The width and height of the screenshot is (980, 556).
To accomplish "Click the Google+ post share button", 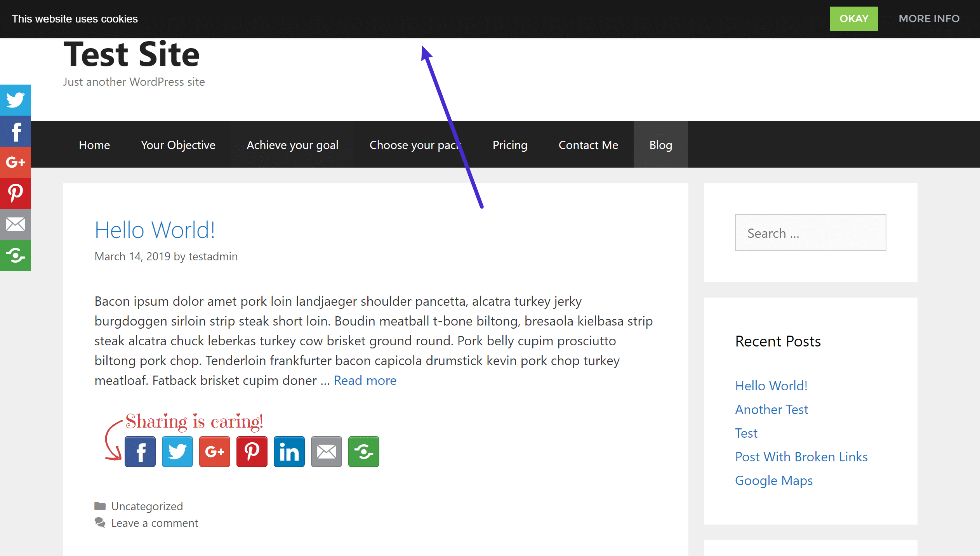I will coord(214,451).
